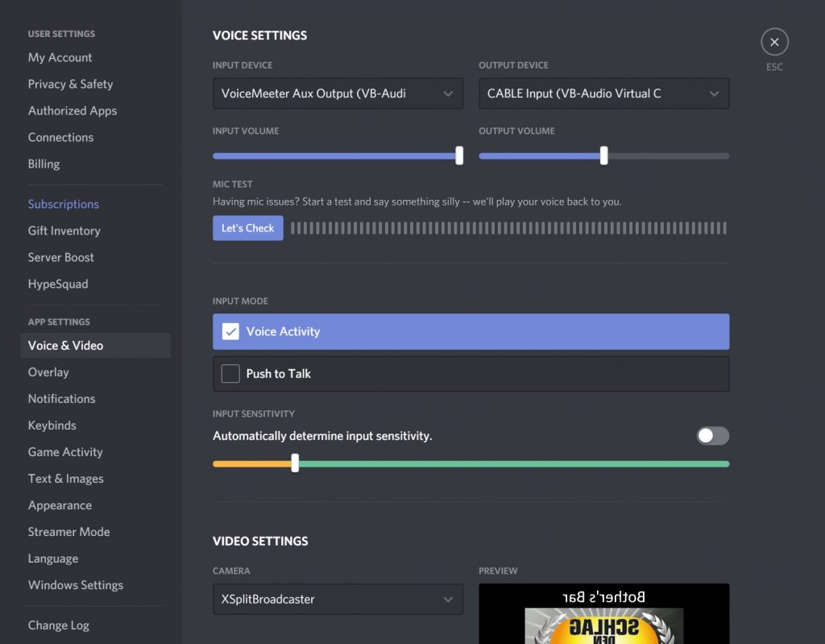Image resolution: width=825 pixels, height=644 pixels.
Task: Open Game Activity settings
Action: pos(65,452)
